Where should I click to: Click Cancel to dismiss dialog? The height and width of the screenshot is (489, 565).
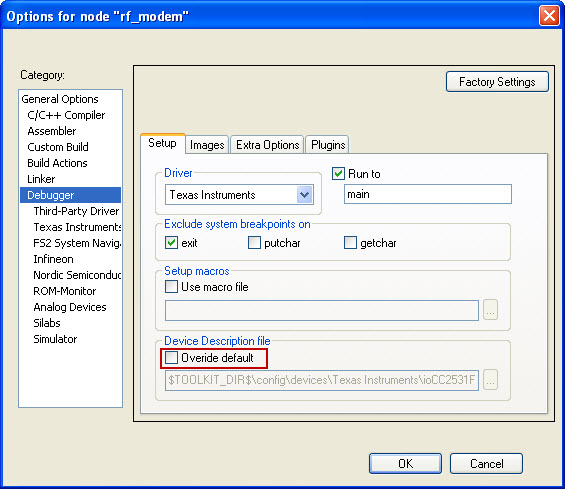tap(486, 463)
